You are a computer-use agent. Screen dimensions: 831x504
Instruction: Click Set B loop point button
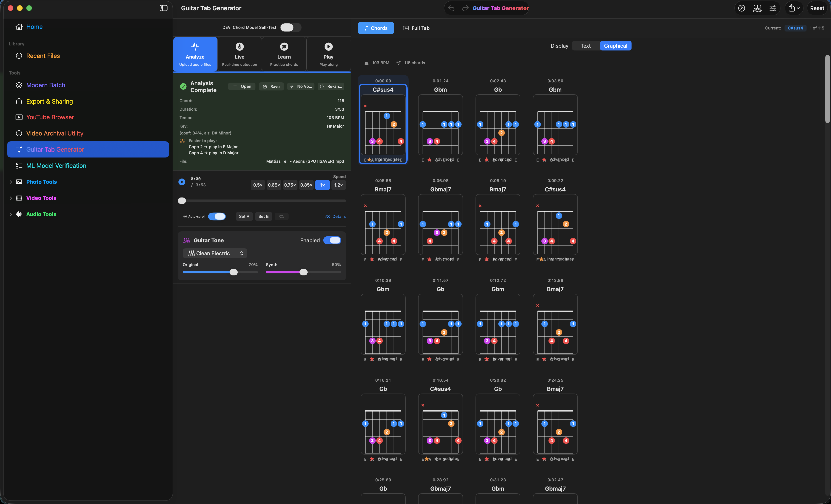tap(263, 216)
